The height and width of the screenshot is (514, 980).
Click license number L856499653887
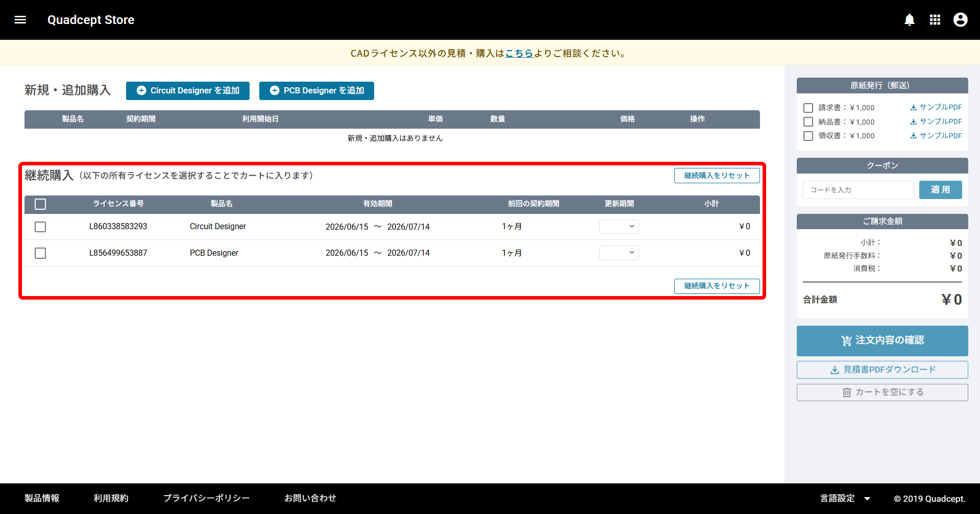point(118,253)
